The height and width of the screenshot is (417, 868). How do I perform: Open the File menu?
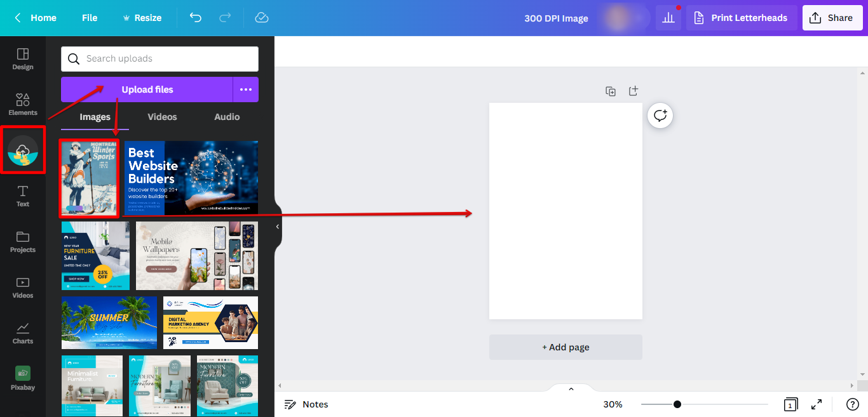pos(89,18)
